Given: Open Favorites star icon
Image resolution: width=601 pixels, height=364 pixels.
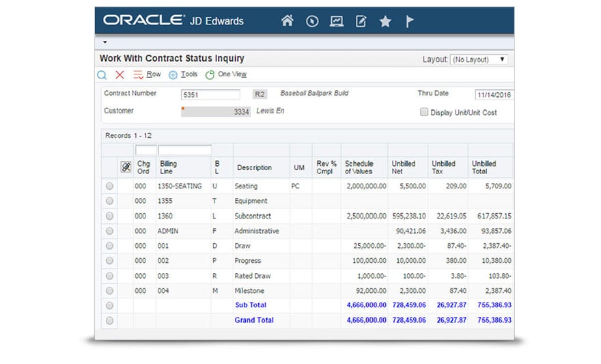Looking at the screenshot, I should tap(385, 21).
